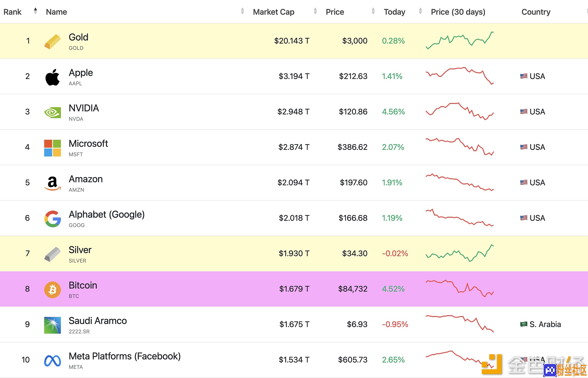Click the $3.194 T market cap value
The image size is (588, 378).
click(294, 76)
